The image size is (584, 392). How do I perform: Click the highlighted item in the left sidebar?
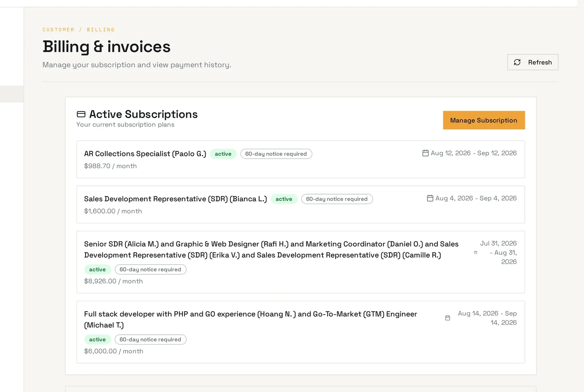tap(12, 94)
